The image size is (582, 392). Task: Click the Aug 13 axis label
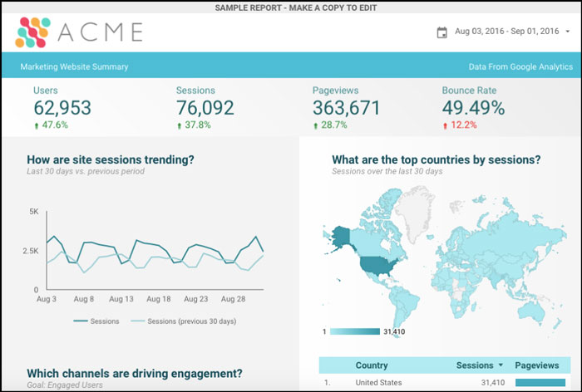(x=121, y=299)
